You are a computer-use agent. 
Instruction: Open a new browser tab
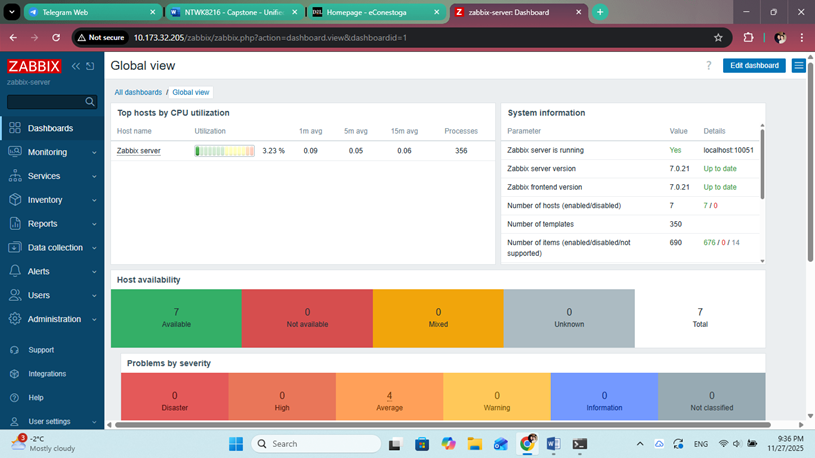(600, 12)
